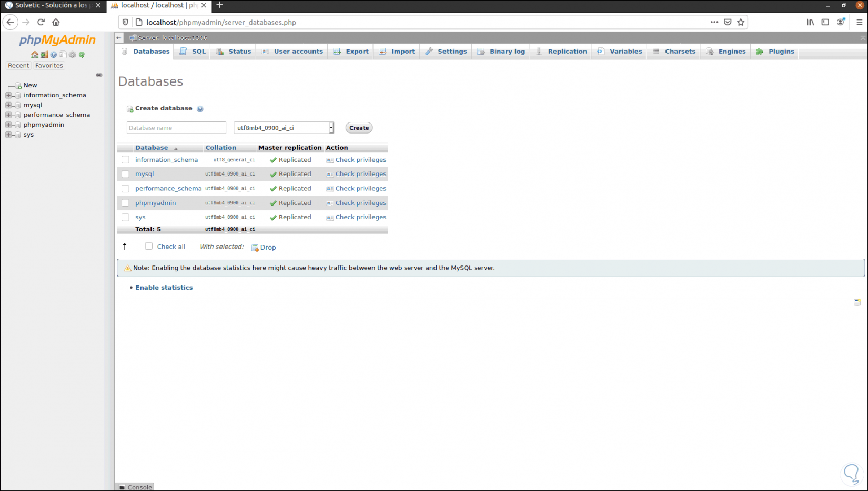The height and width of the screenshot is (491, 868).
Task: Open the Console bar at bottom
Action: [x=135, y=487]
